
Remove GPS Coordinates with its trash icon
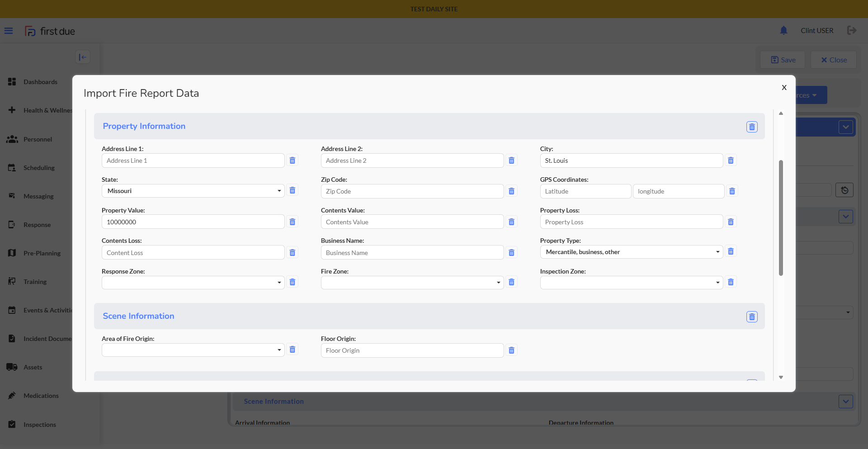pos(732,191)
